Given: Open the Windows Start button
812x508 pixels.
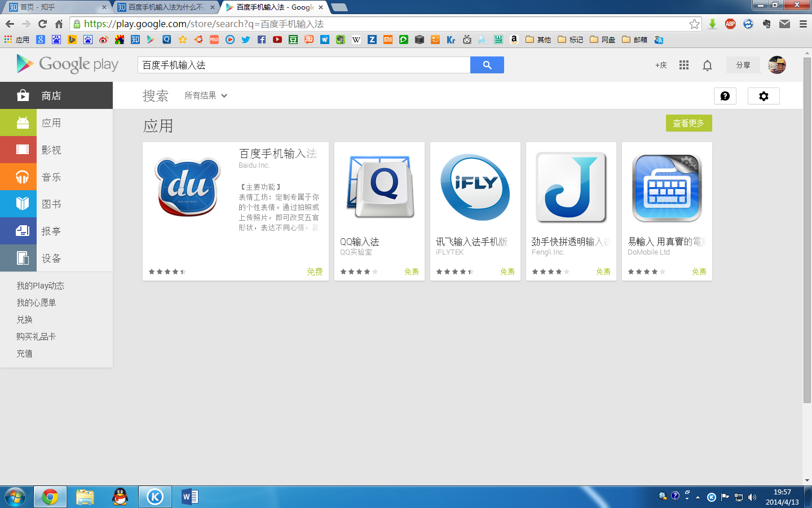Looking at the screenshot, I should [x=15, y=497].
